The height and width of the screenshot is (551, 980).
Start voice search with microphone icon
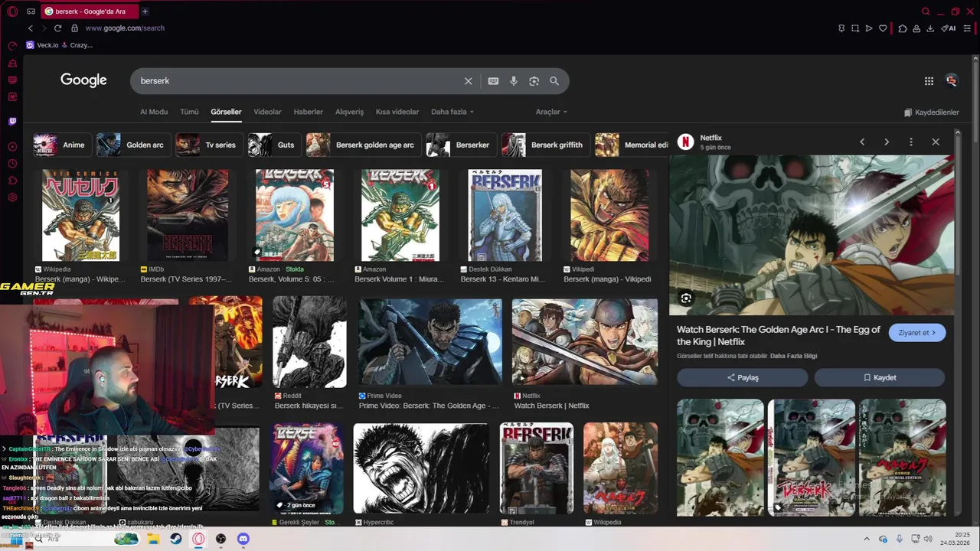(514, 81)
